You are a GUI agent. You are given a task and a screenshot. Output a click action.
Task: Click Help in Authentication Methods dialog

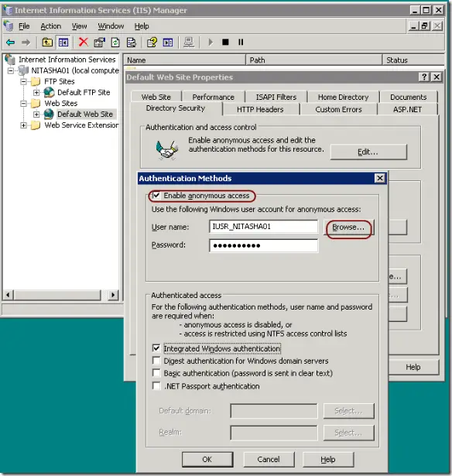click(x=328, y=459)
